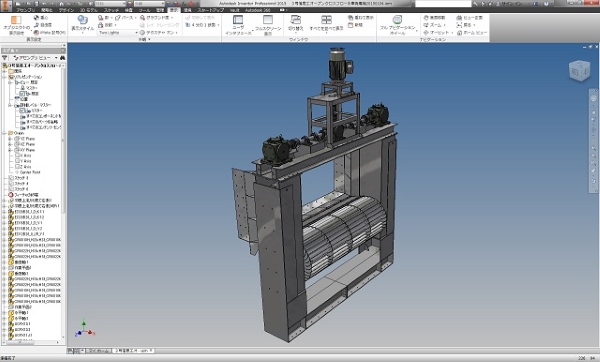Open the Zoom options dropdown arrow
The width and height of the screenshot is (600, 362).
(x=445, y=25)
